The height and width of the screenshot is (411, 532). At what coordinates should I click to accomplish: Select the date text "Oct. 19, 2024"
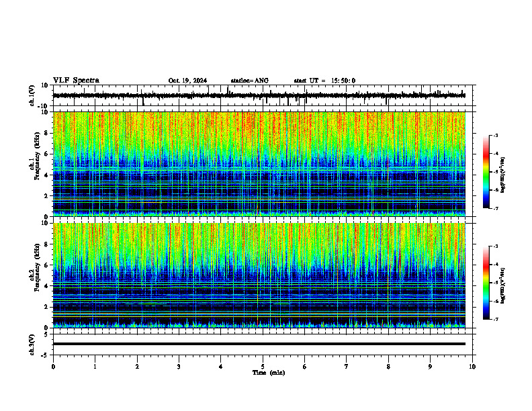(187, 81)
